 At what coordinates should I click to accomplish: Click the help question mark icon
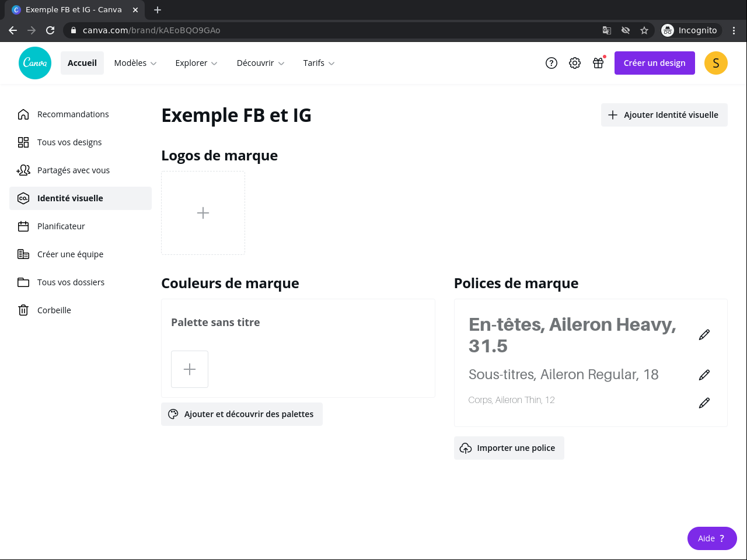[551, 63]
